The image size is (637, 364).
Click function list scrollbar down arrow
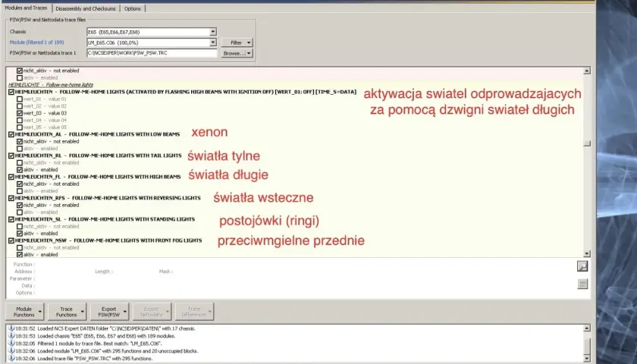point(587,253)
